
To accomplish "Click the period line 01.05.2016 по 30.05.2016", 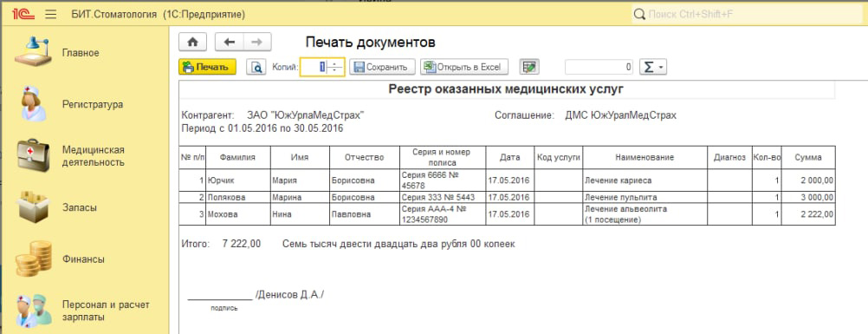I will click(262, 128).
